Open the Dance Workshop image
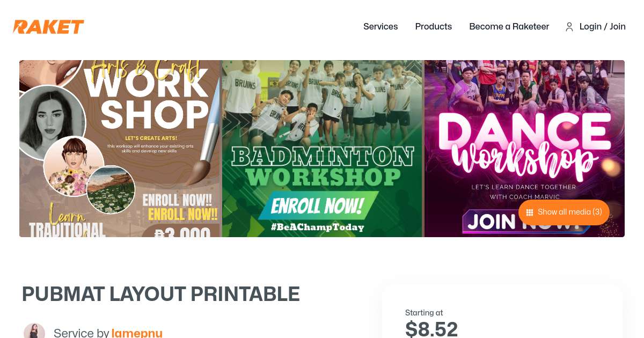Screen dimensions: 644x338 (524, 149)
